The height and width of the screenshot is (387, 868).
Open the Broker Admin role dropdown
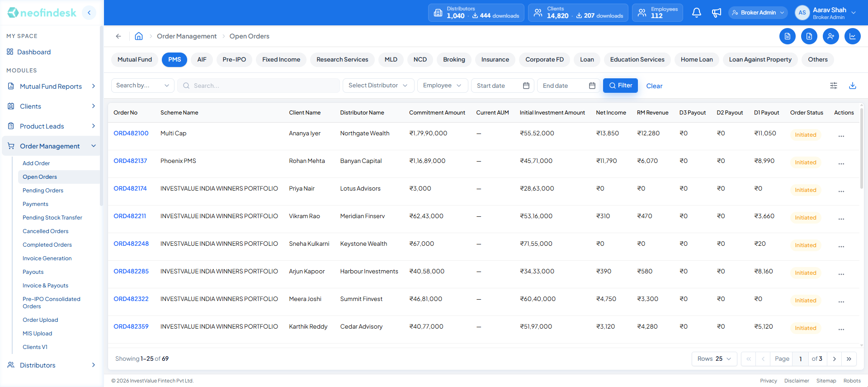[758, 13]
